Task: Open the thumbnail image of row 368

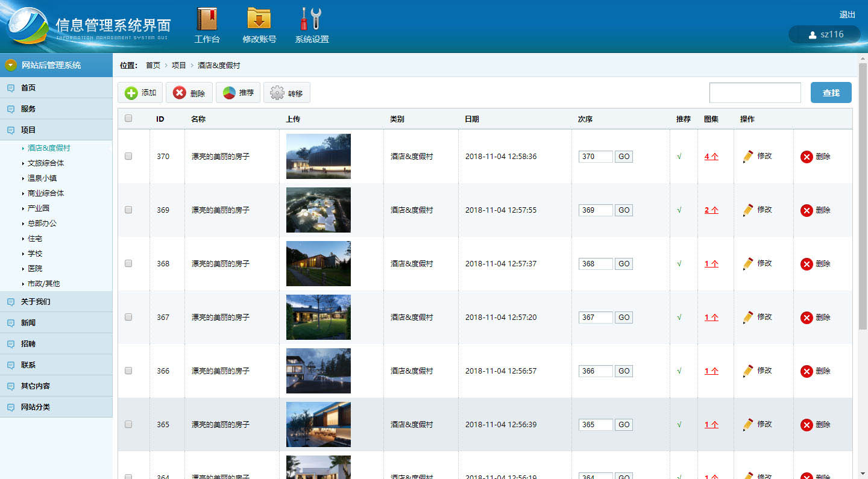Action: click(318, 263)
